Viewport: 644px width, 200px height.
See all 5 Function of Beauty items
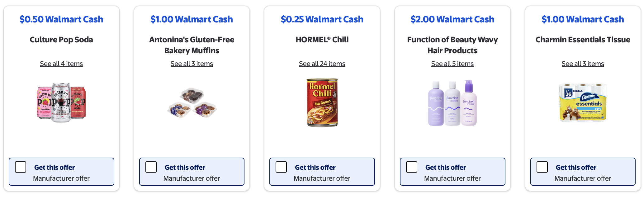point(452,64)
